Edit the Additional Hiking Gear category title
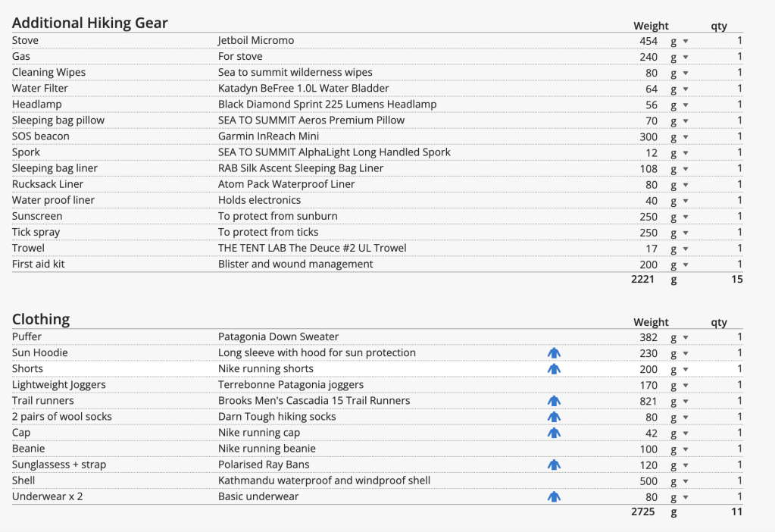The width and height of the screenshot is (775, 532). click(x=90, y=23)
